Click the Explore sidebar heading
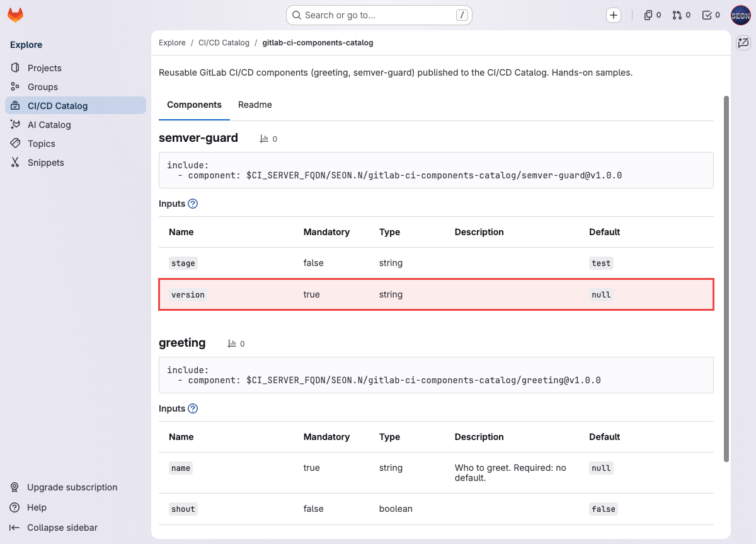 [26, 45]
